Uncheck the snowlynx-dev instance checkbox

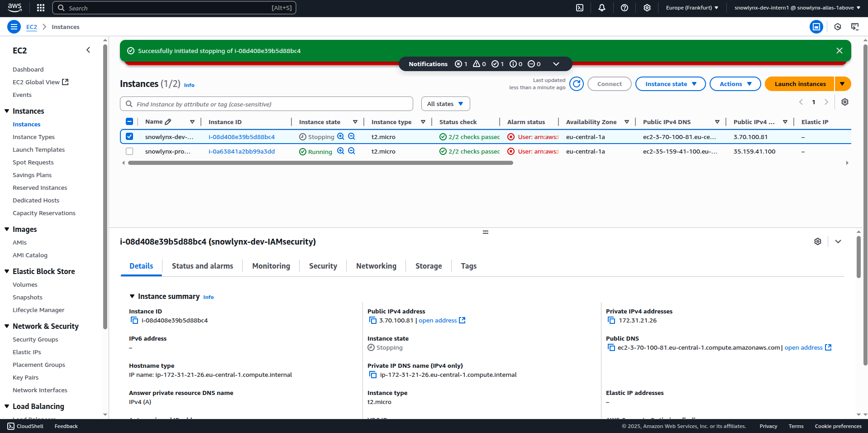click(x=129, y=137)
